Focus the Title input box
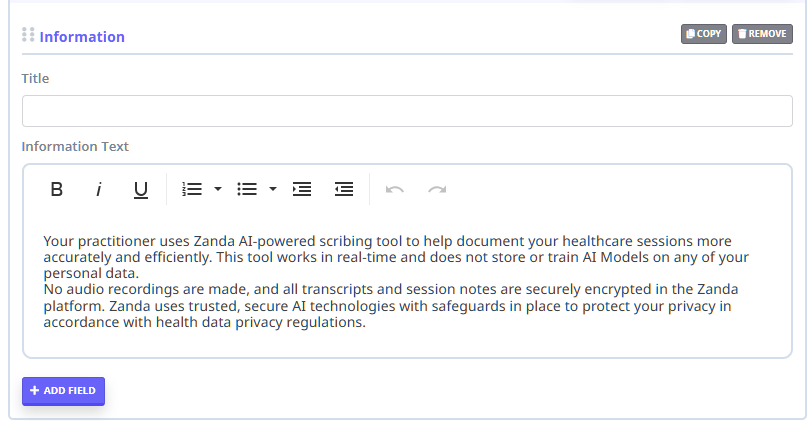The width and height of the screenshot is (811, 421). (407, 111)
